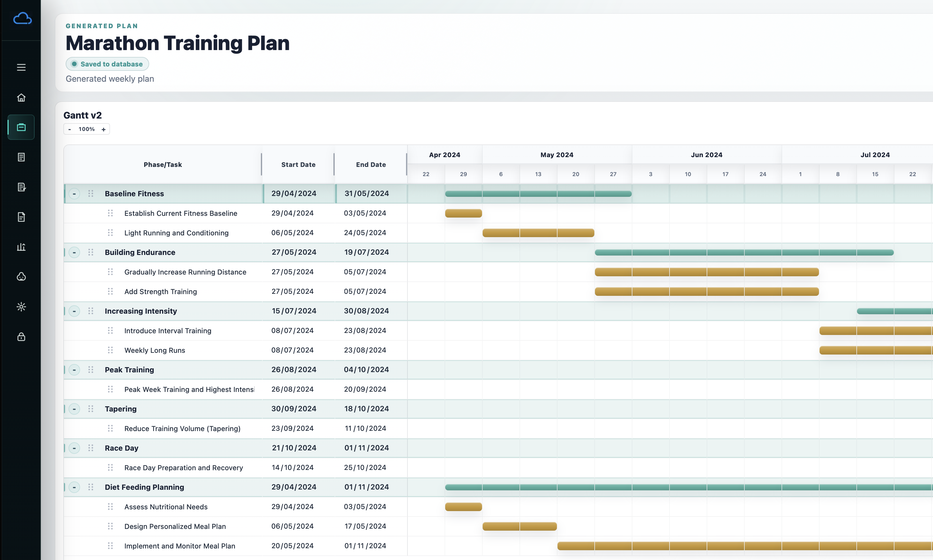Image resolution: width=933 pixels, height=560 pixels.
Task: Open the file page icon in sidebar
Action: click(x=21, y=217)
